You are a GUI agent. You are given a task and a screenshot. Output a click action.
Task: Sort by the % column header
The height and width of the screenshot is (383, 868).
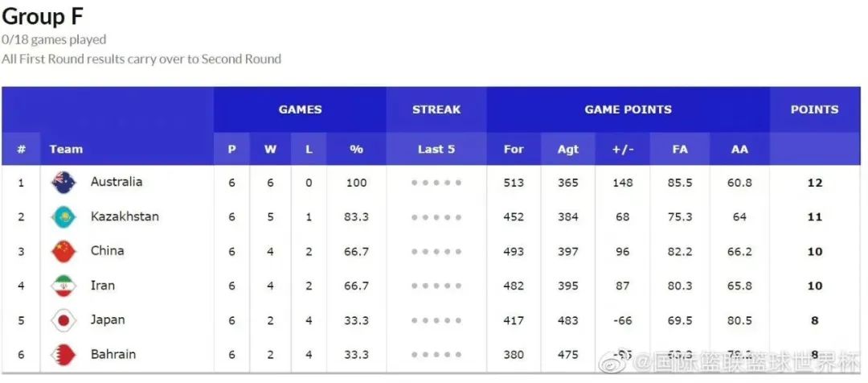pyautogui.click(x=357, y=149)
